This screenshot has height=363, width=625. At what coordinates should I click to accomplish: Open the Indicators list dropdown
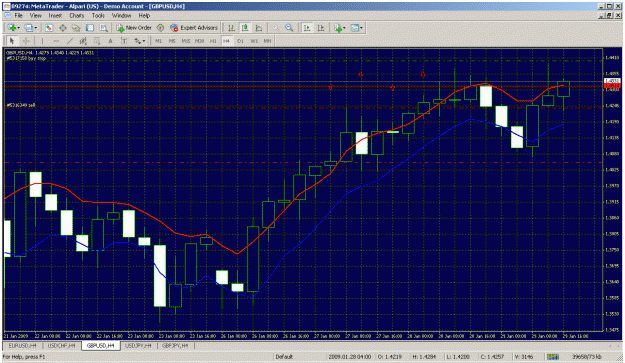pyautogui.click(x=340, y=28)
